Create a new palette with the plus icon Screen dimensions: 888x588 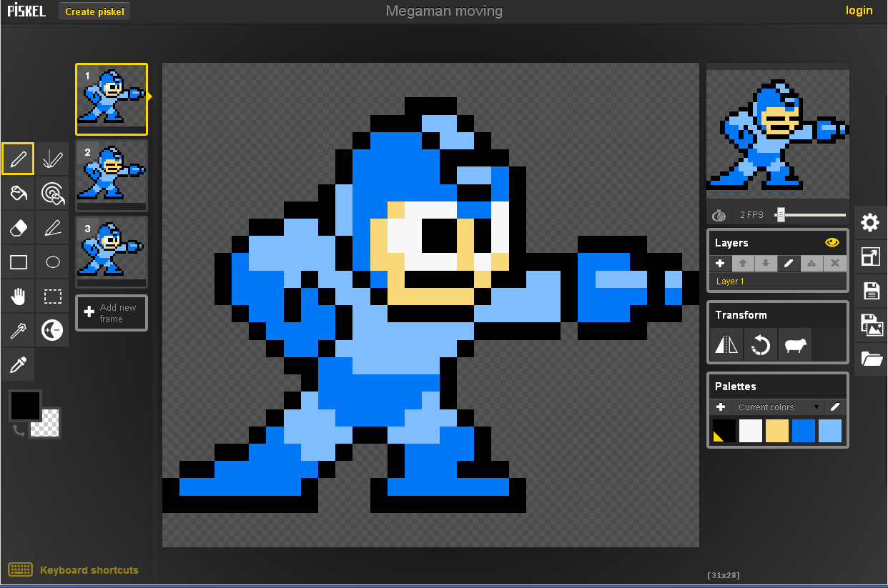(721, 407)
